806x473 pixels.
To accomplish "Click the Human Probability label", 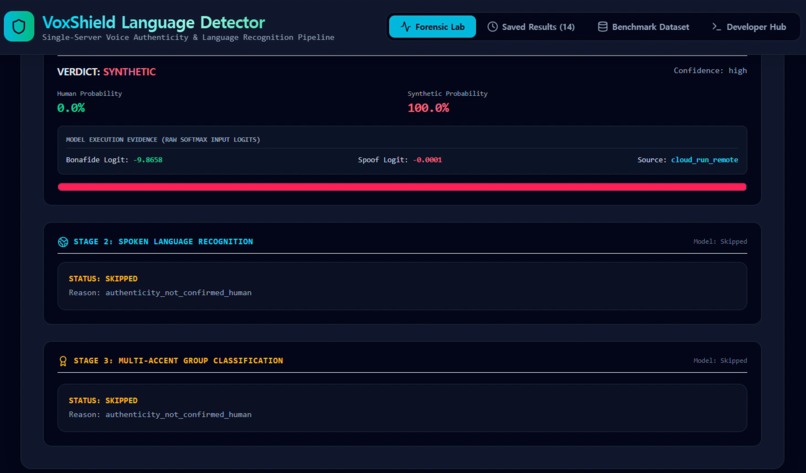I will (x=89, y=94).
